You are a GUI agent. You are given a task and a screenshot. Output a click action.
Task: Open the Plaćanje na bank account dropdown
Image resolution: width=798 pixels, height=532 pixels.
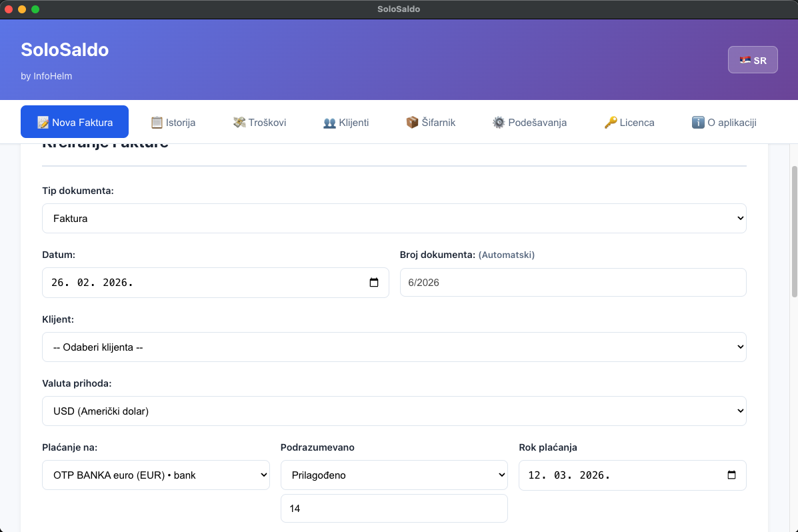tap(156, 475)
